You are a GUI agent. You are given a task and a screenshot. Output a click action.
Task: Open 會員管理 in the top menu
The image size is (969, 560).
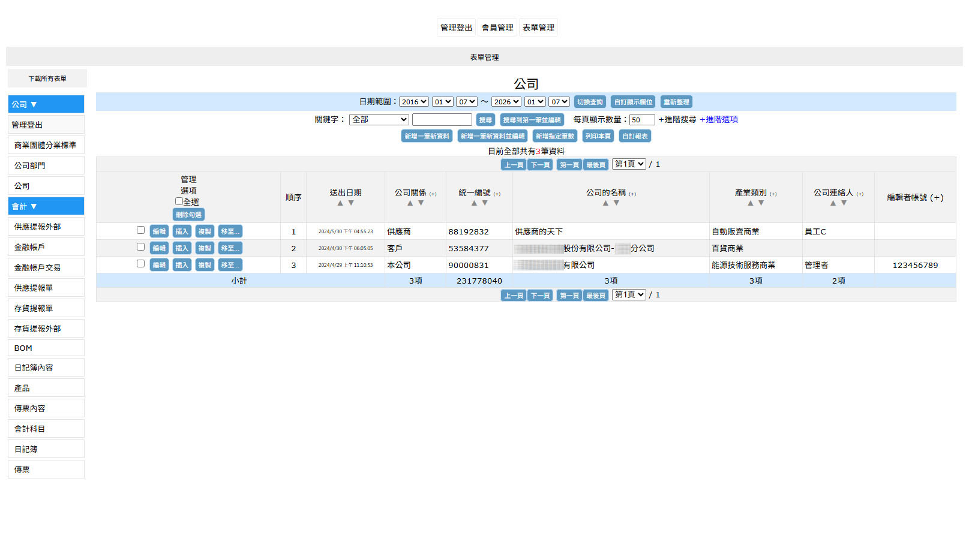tap(497, 28)
